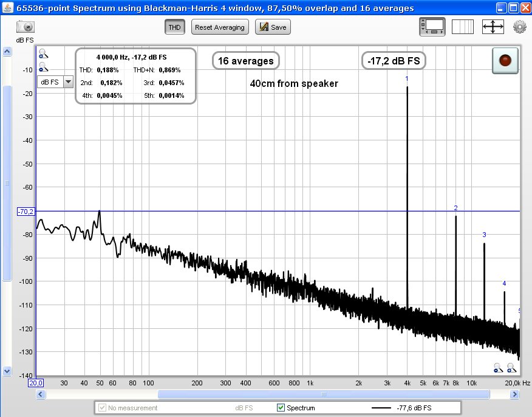Screen dimensions: 532x417
Task: Zoom out vertically using top-left magnifier minus
Action: point(43,67)
